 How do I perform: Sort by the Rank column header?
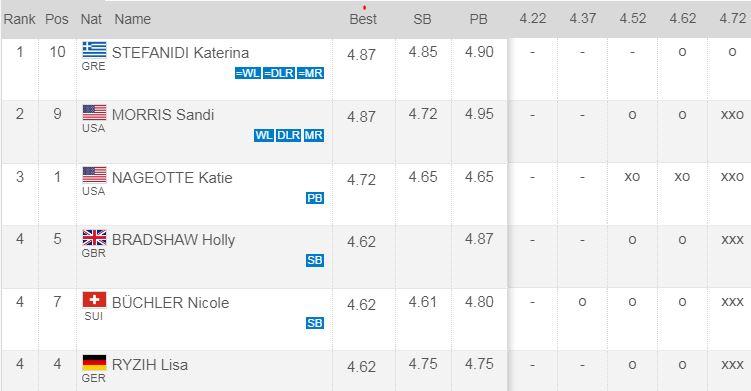[x=19, y=19]
